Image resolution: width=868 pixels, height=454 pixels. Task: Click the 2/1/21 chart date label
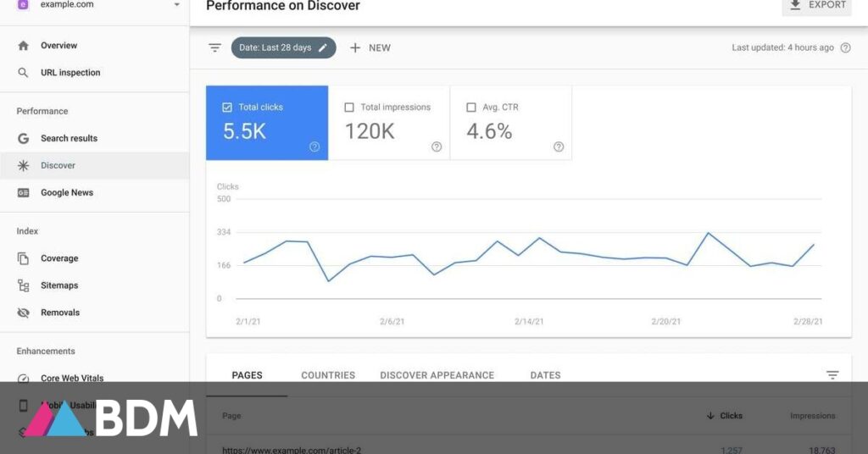pyautogui.click(x=248, y=321)
